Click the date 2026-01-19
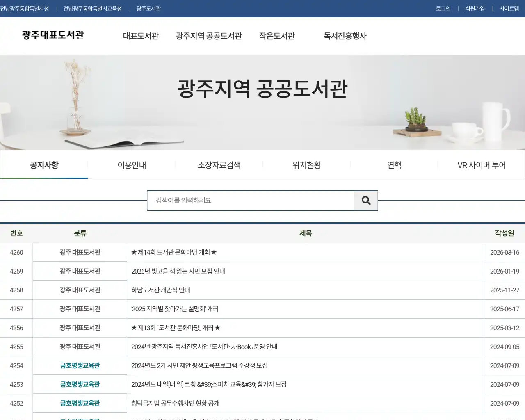Viewport: 525px width, 420px height. 504,271
